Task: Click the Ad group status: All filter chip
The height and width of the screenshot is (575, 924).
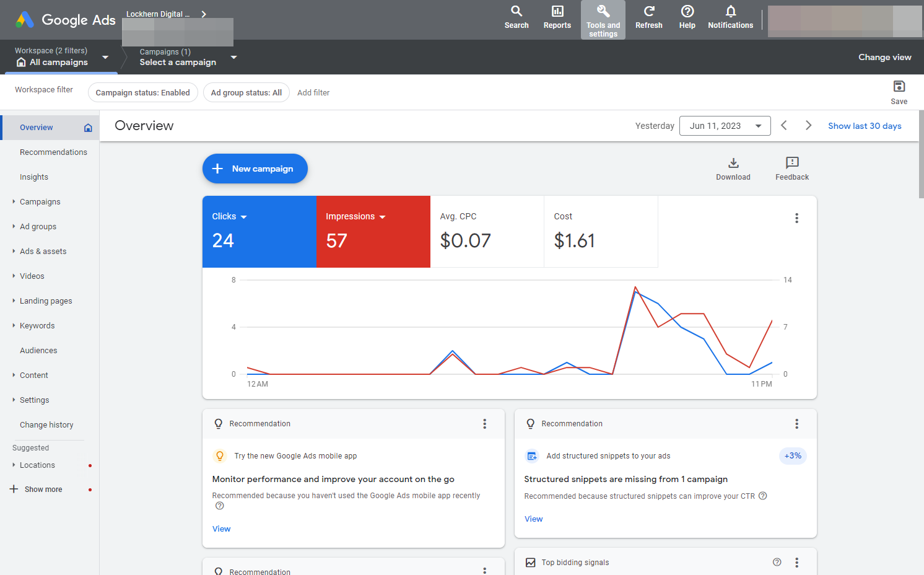Action: coord(246,92)
